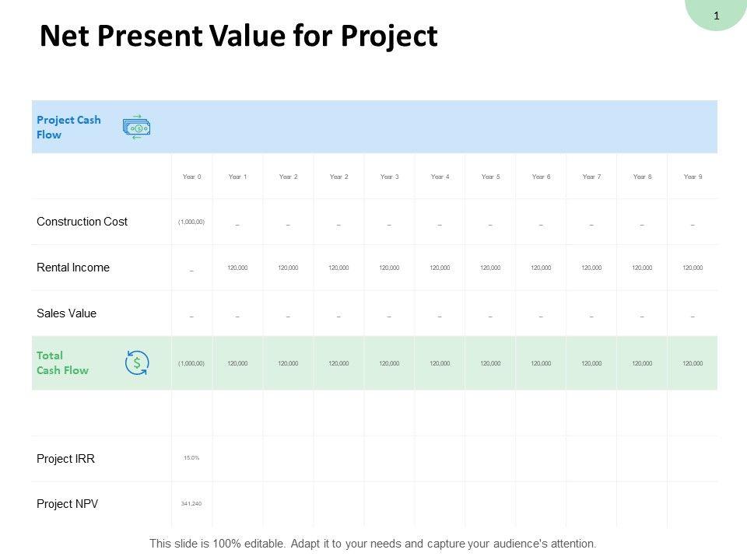Click the Project Cash Flow money icon

136,127
